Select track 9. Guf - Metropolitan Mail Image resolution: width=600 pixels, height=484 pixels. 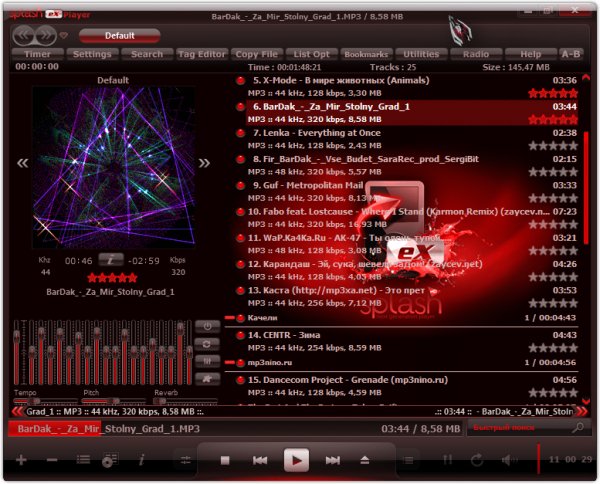[411, 191]
